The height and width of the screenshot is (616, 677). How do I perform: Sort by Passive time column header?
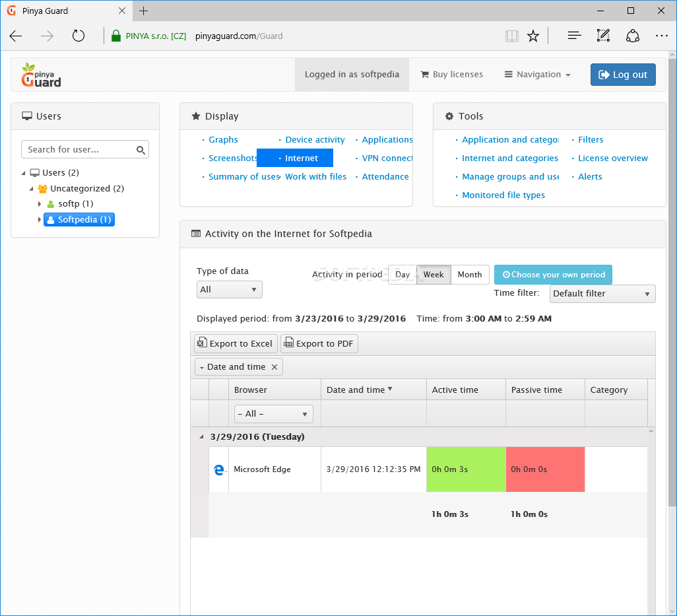[545, 390]
